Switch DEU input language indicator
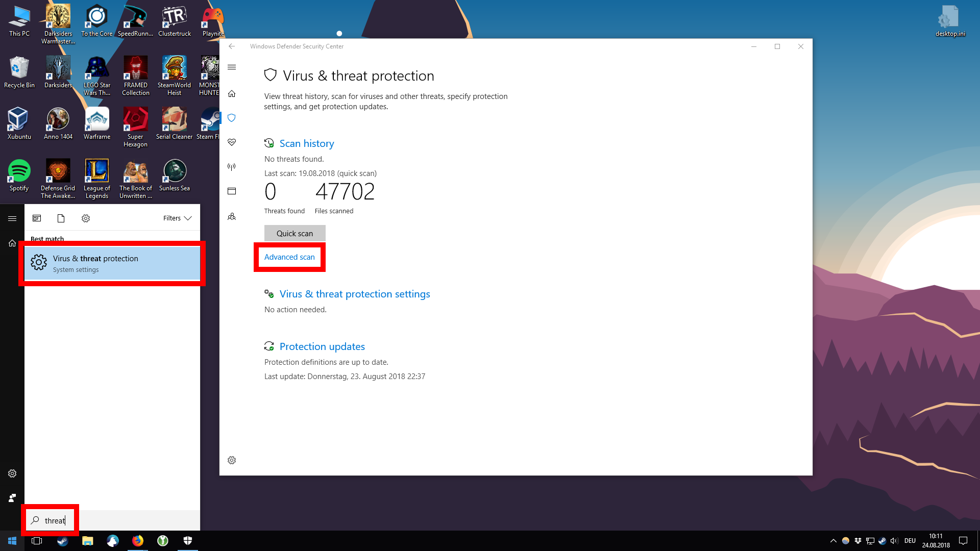Screen dimensions: 980x551 click(x=910, y=541)
